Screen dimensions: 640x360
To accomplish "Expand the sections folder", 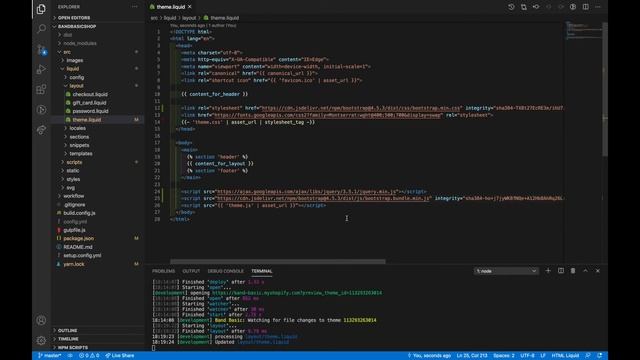I will coord(98,137).
